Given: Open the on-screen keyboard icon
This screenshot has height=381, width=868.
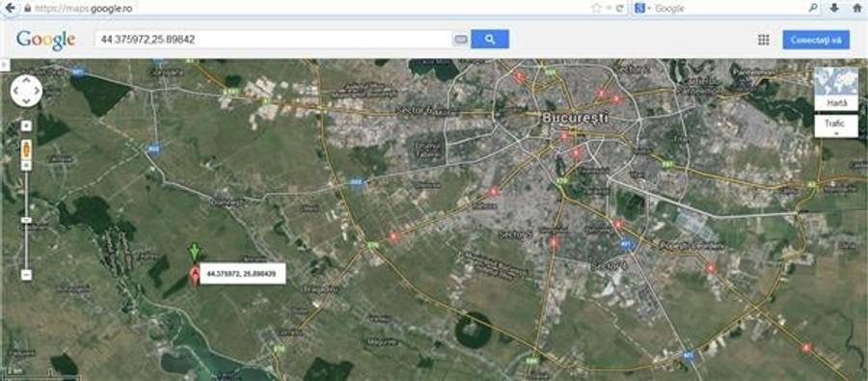Looking at the screenshot, I should click(461, 40).
